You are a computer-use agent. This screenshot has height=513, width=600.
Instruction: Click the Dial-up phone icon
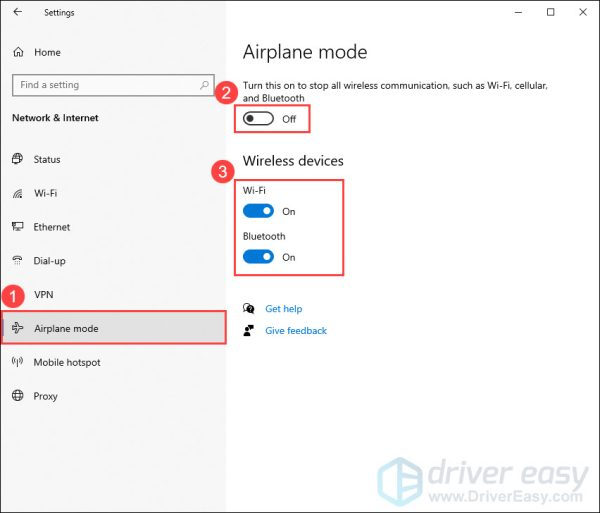pyautogui.click(x=18, y=261)
